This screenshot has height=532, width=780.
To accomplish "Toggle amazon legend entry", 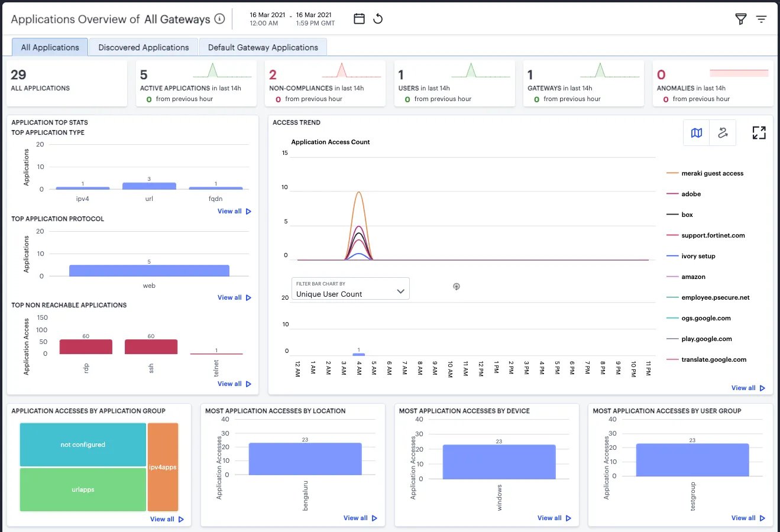I will click(686, 277).
